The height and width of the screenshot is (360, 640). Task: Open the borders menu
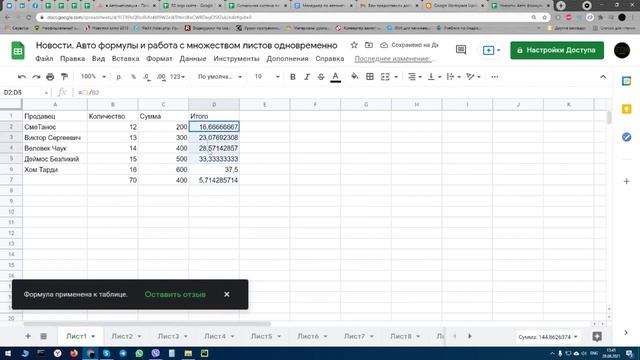click(370, 77)
